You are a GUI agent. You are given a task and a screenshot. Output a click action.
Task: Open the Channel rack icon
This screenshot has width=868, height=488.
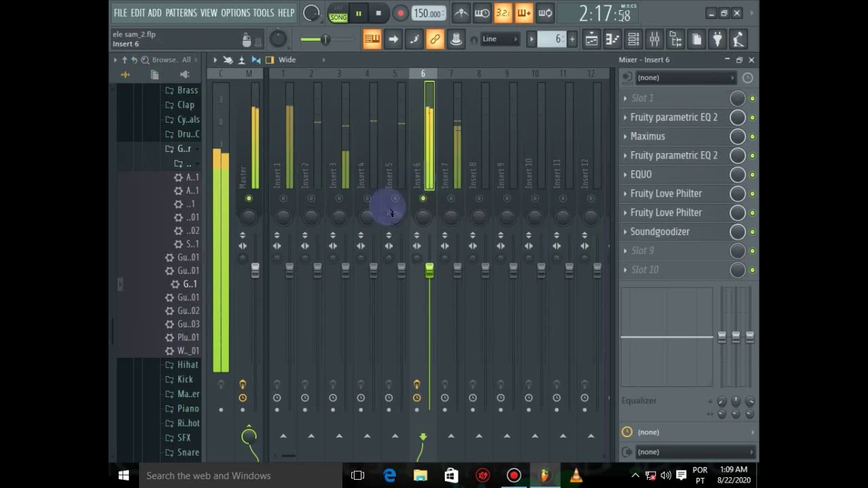click(x=633, y=39)
